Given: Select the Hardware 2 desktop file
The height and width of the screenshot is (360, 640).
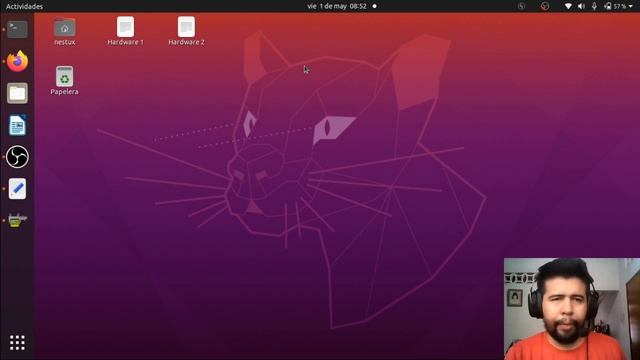Looking at the screenshot, I should (186, 31).
